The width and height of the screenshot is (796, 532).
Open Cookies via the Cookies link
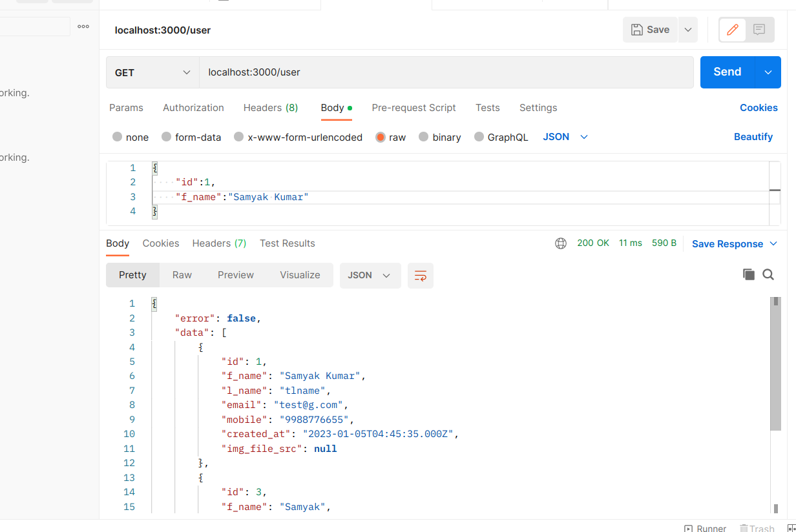point(759,107)
